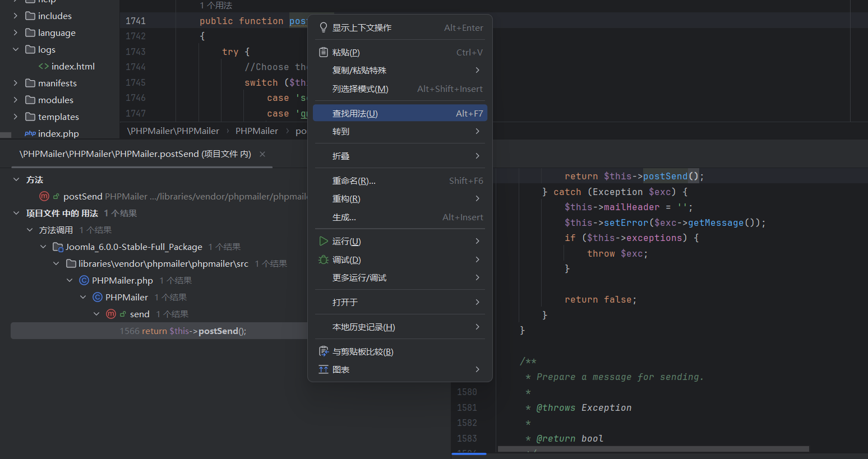Screen dimensions: 868x459
Task: Click PHPMailer breadcrumb in editor path
Action: coord(256,131)
